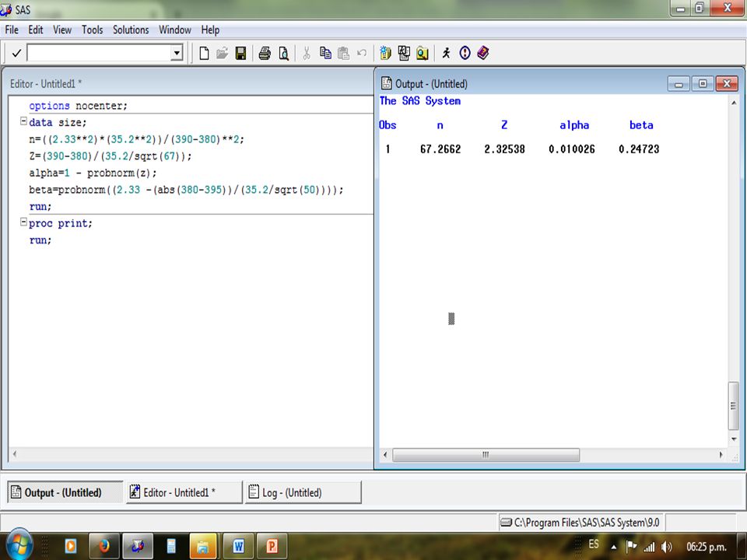Screen dimensions: 747x560
Task: Switch to the Output - (Untitled) window tab
Action: pyautogui.click(x=65, y=492)
